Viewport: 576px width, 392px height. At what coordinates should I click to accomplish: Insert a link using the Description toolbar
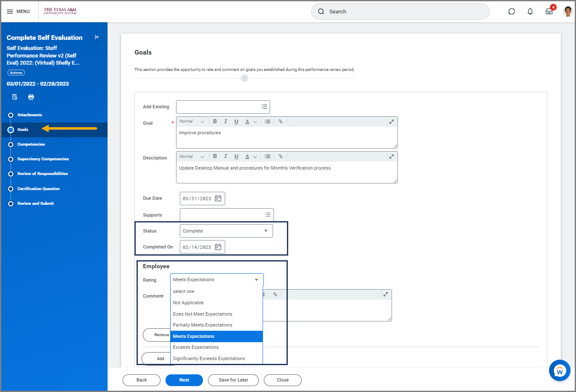280,156
